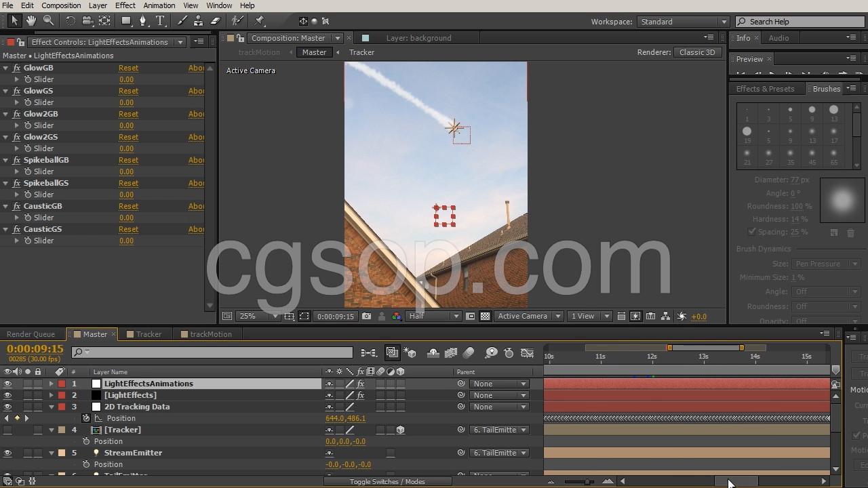
Task: Show the [Tracker] layer video
Action: tap(7, 430)
